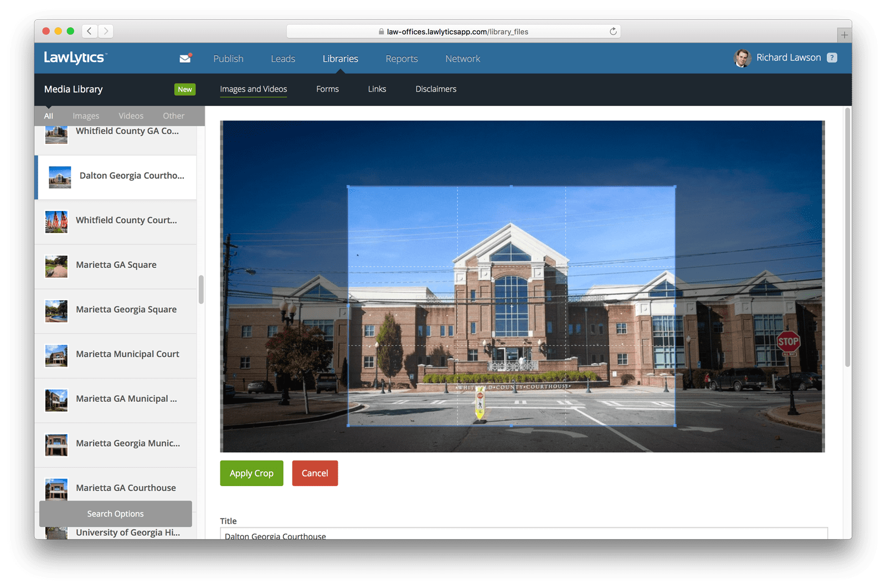Click Richard Lawson's profile avatar
Screen dimensions: 886x588
(x=743, y=58)
